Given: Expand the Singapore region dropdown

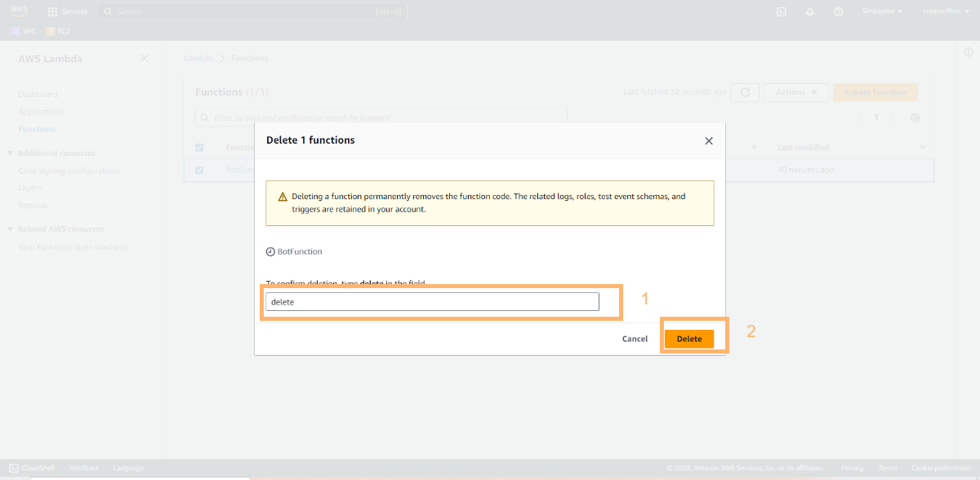Looking at the screenshot, I should [x=882, y=11].
